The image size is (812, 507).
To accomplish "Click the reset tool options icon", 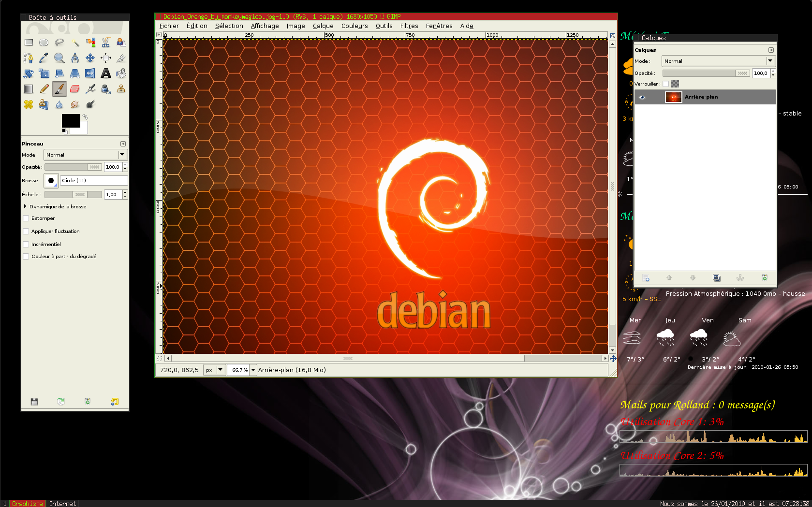I will tap(114, 402).
